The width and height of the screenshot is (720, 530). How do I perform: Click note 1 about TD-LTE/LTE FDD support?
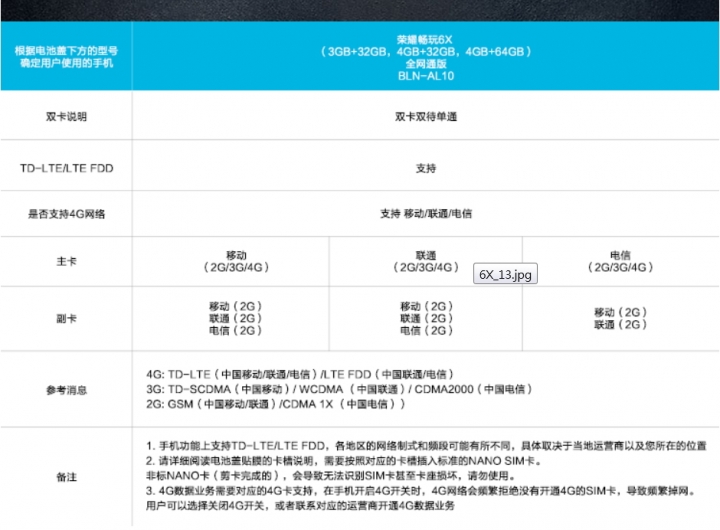point(426,445)
